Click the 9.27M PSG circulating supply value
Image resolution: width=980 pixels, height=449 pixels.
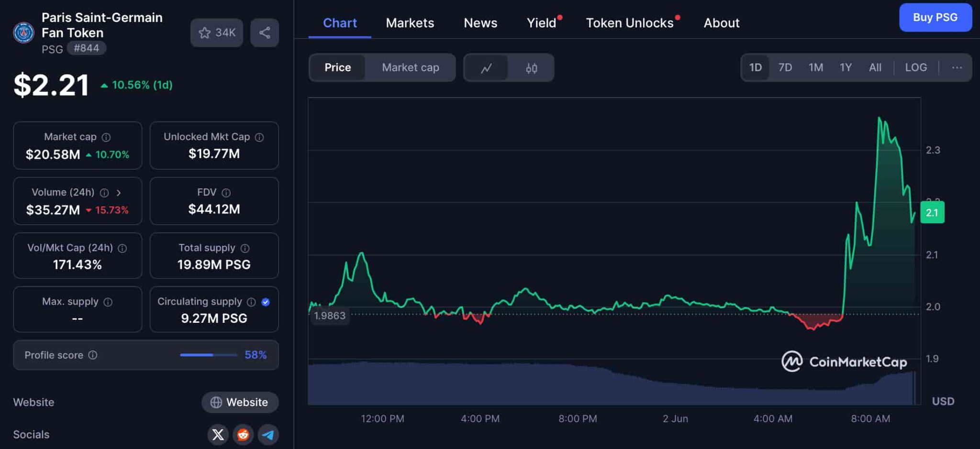(x=214, y=318)
